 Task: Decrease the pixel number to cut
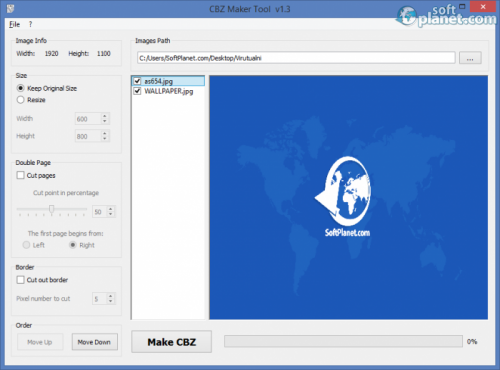coord(111,301)
